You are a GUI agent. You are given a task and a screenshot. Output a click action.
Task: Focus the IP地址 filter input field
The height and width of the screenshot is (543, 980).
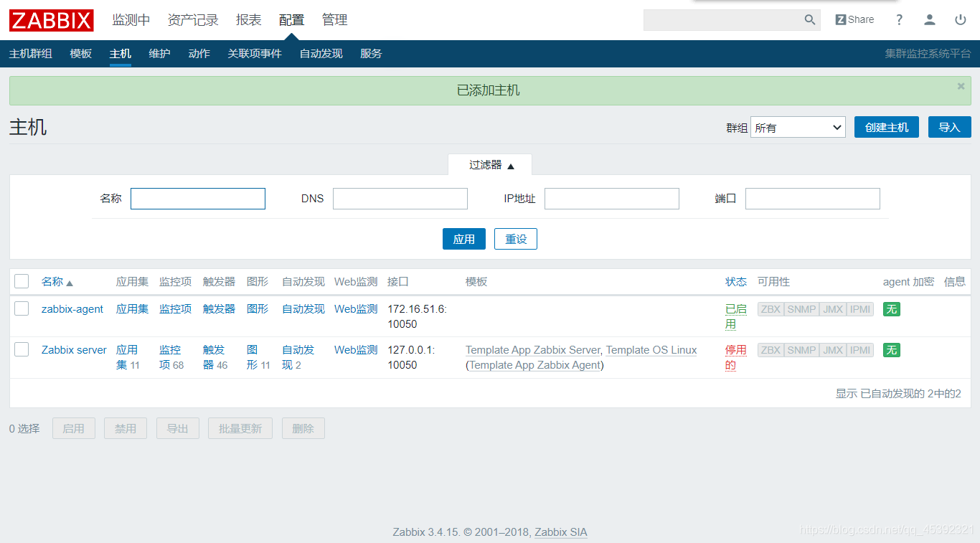pyautogui.click(x=612, y=199)
